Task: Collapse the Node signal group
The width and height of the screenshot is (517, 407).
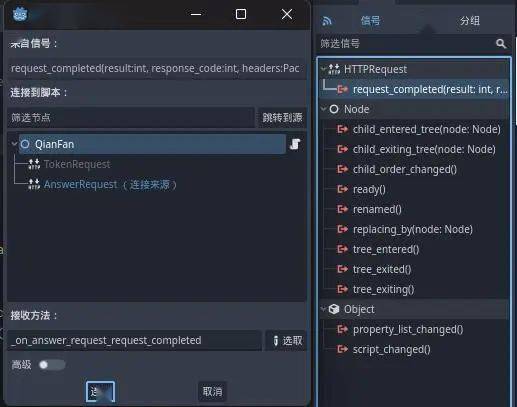Action: (323, 109)
